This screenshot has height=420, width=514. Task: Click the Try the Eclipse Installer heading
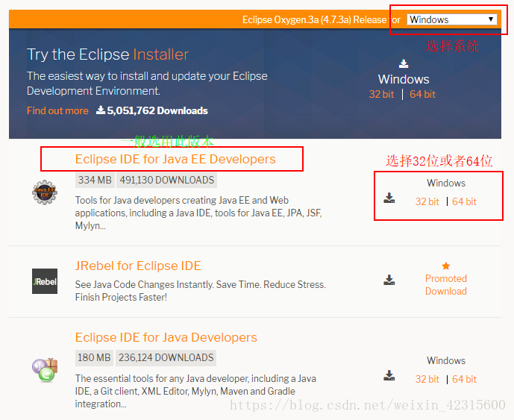click(x=108, y=54)
